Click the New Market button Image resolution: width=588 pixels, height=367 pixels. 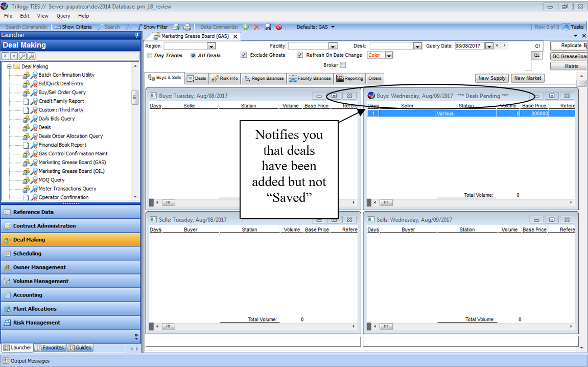(x=528, y=78)
